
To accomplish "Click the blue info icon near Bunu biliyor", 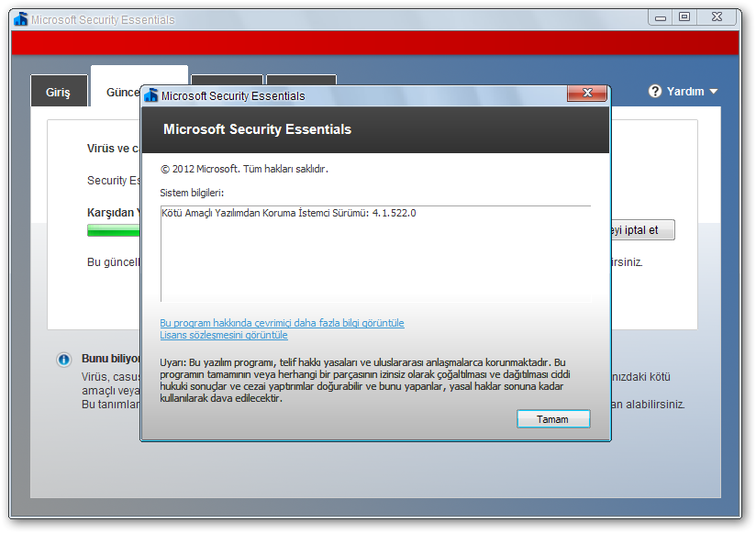I will (63, 360).
